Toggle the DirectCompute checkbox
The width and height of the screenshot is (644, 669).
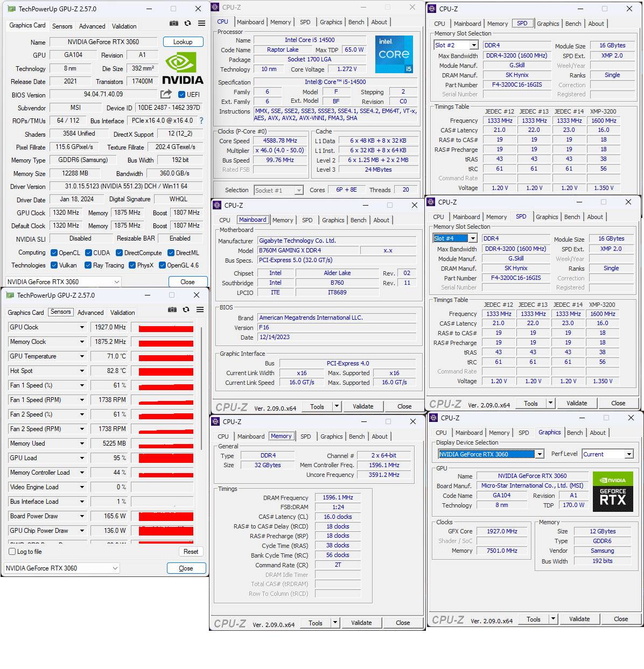coord(120,253)
